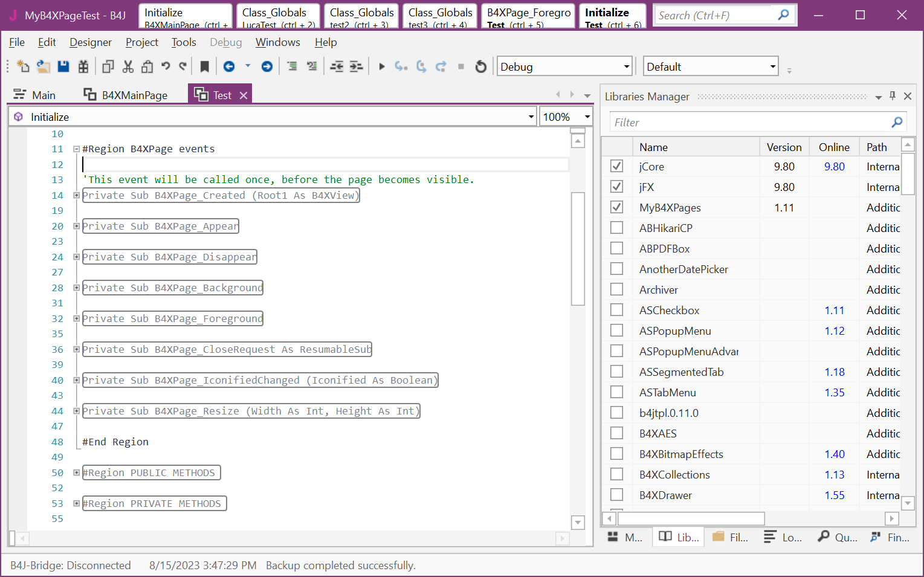Check the B4XCollections library checkbox
Screen dimensions: 924x577
tap(616, 474)
